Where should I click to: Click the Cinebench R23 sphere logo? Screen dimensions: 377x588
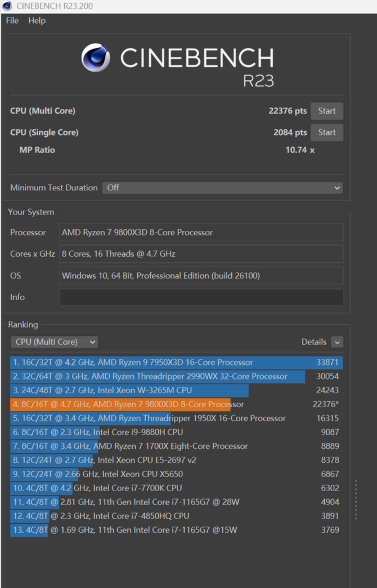pyautogui.click(x=96, y=58)
